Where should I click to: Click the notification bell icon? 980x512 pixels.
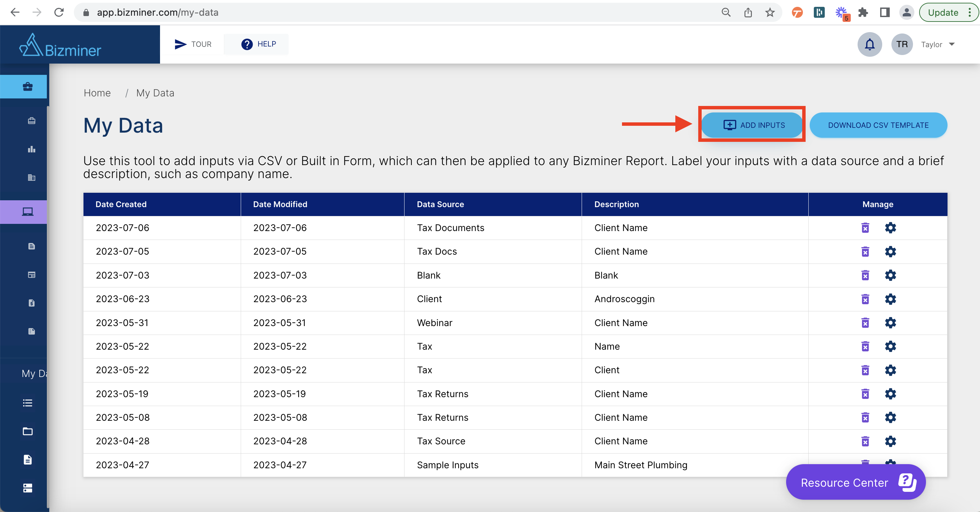[x=869, y=44]
